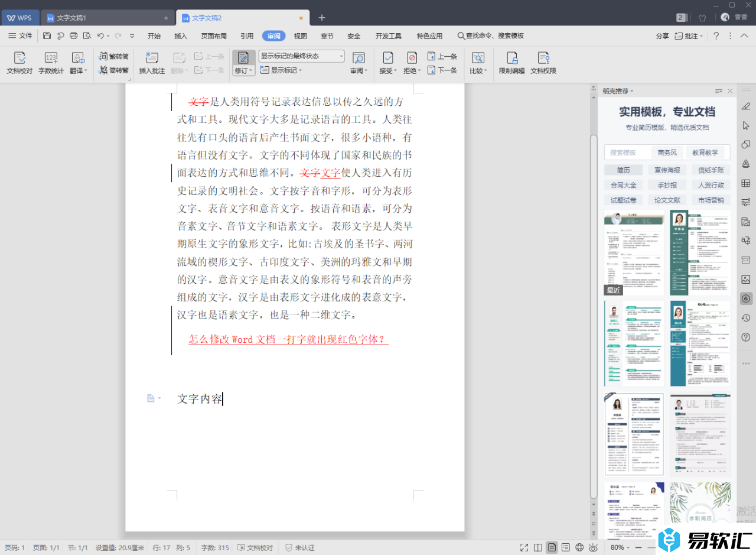Undo the last action
The height and width of the screenshot is (555, 756).
pyautogui.click(x=100, y=36)
